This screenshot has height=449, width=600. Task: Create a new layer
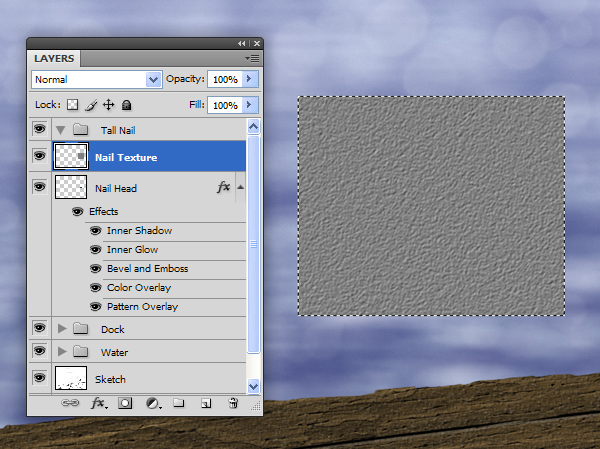tap(206, 403)
